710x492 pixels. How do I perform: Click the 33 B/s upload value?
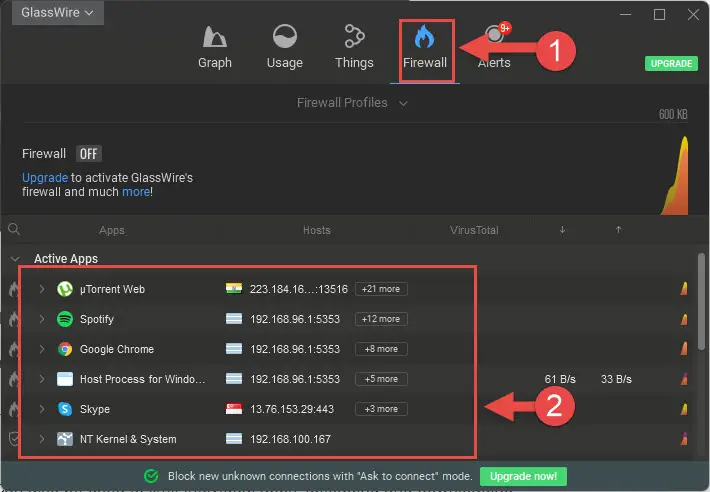coord(616,379)
